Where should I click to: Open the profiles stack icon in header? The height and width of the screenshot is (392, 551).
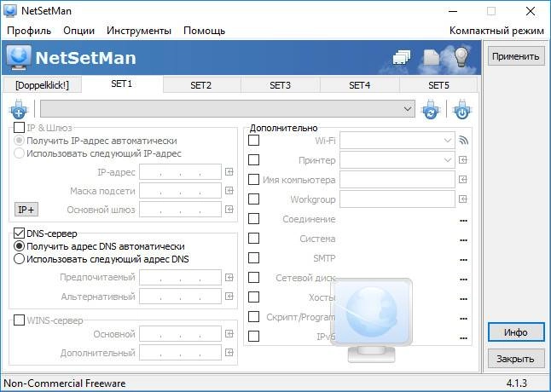click(402, 57)
